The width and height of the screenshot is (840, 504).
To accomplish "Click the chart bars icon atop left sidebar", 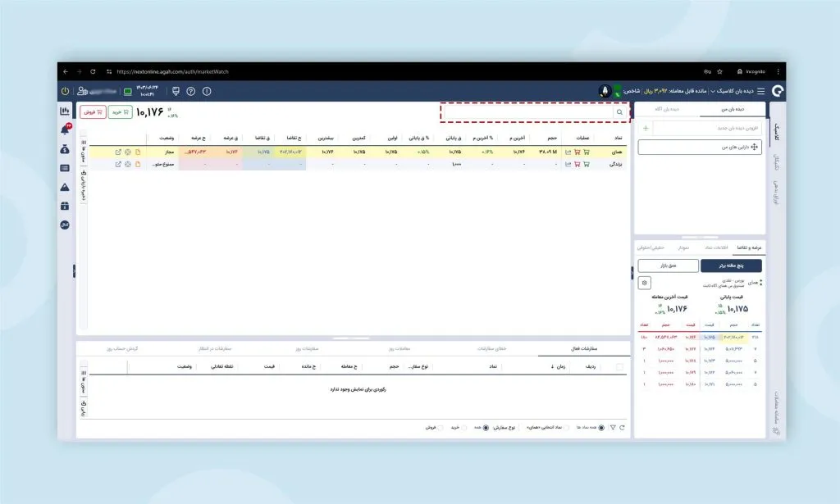I will [x=65, y=111].
